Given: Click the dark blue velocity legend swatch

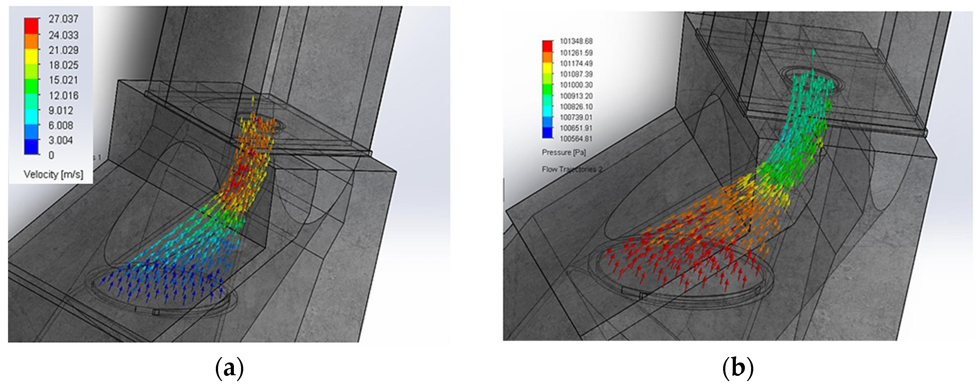Looking at the screenshot, I should coord(31,147).
